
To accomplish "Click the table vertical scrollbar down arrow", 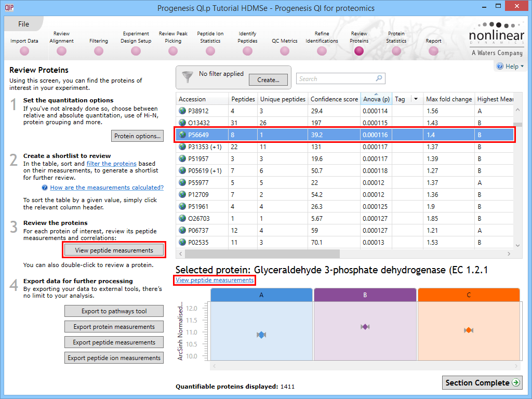I will 518,245.
